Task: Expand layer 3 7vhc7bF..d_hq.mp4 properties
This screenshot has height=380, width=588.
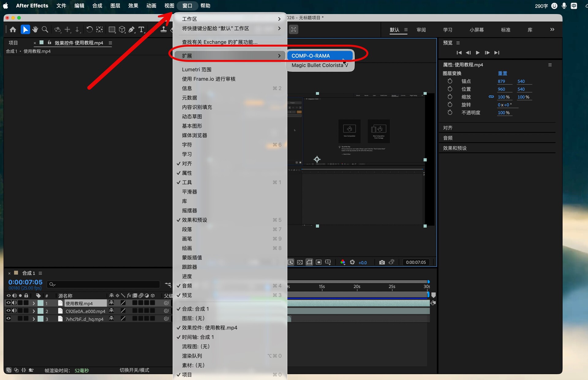Action: tap(34, 319)
